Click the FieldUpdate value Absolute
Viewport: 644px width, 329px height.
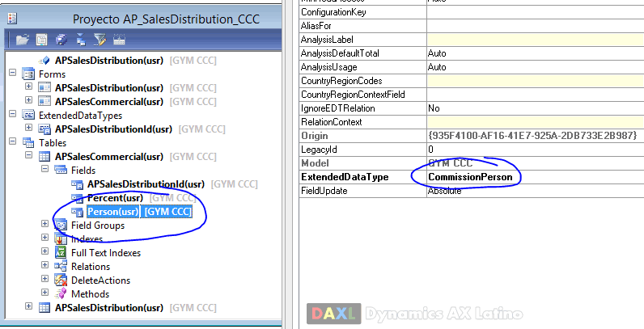coord(535,191)
